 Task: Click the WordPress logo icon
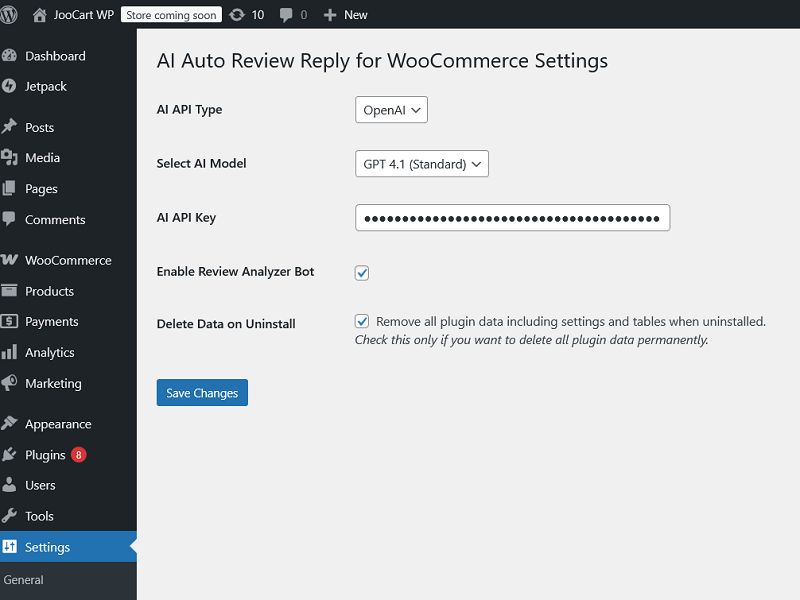(x=10, y=15)
